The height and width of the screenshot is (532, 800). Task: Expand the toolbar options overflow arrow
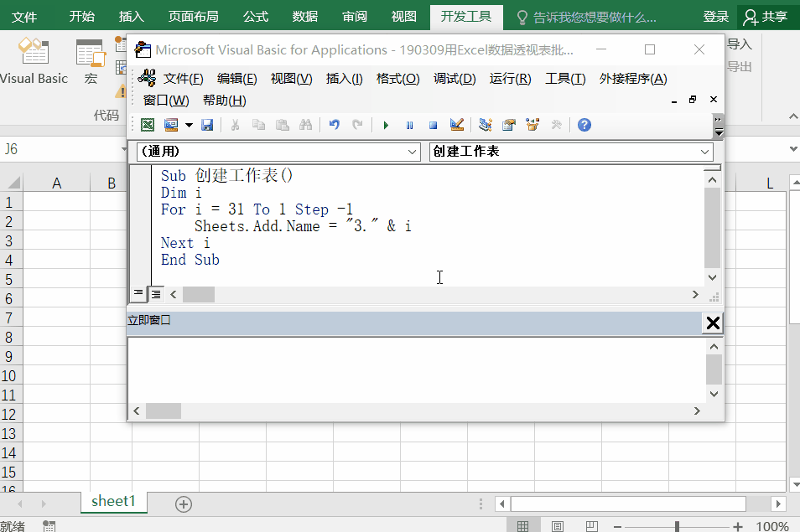click(x=719, y=127)
